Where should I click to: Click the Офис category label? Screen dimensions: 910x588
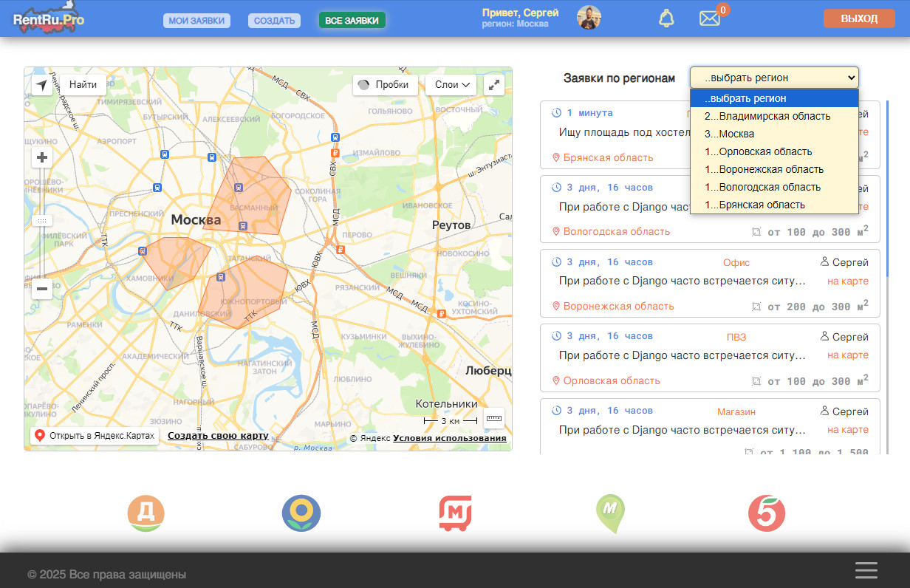(x=736, y=262)
